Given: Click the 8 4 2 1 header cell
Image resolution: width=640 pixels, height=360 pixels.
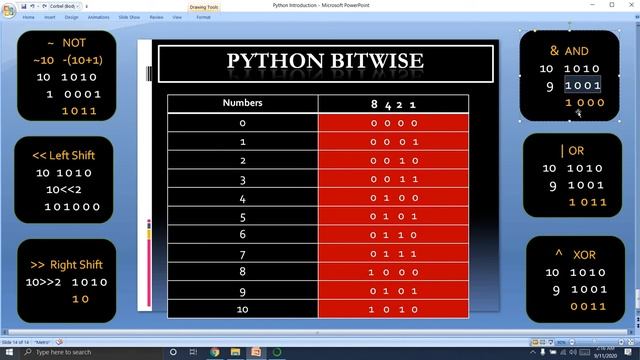Looking at the screenshot, I should click(x=393, y=104).
